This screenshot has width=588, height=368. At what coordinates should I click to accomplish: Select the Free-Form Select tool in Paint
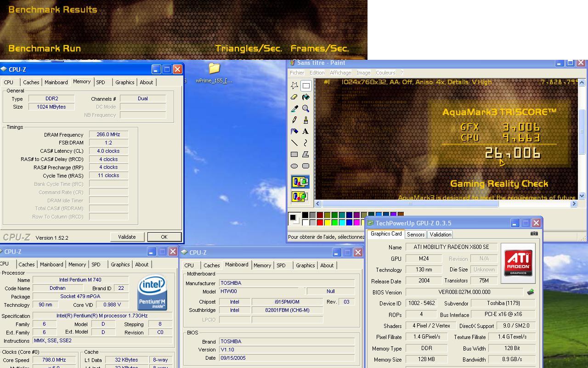294,86
